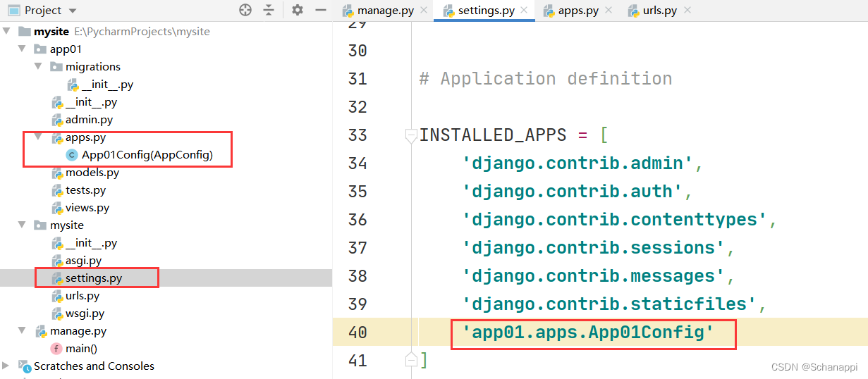Open the Project view dropdown
The image size is (868, 379).
73,11
